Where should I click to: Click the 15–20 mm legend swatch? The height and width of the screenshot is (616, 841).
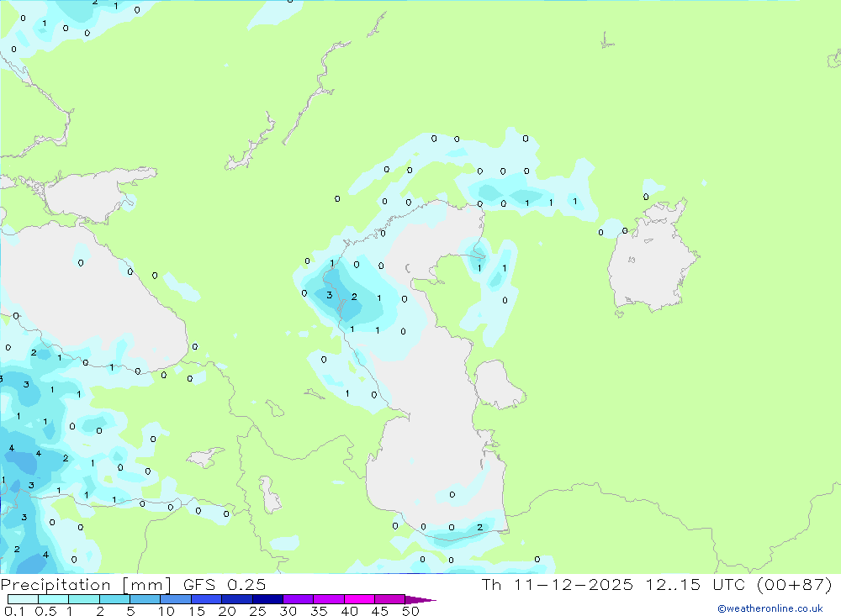(207, 599)
